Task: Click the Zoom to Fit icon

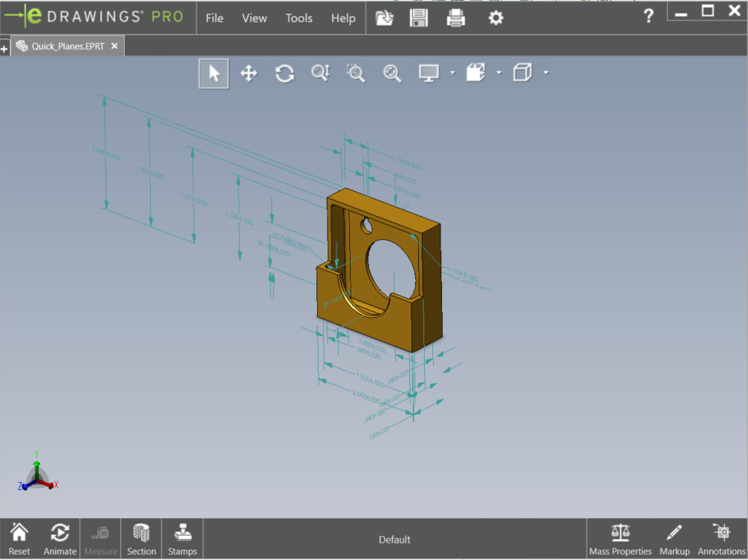Action: [392, 73]
